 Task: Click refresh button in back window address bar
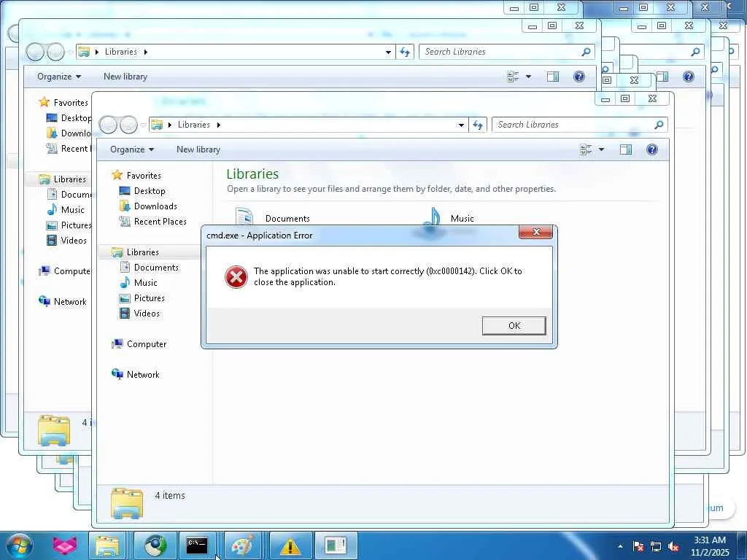tap(405, 52)
